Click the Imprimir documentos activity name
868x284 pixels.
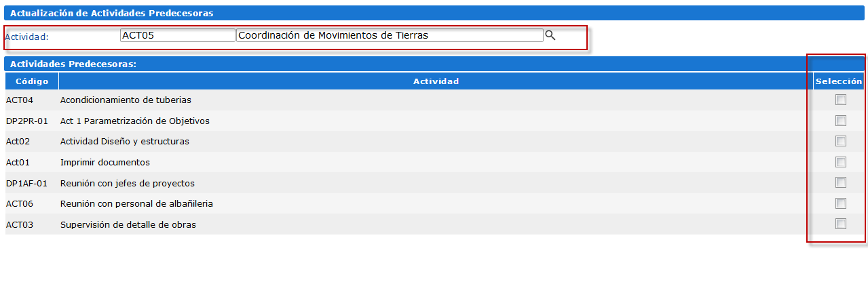pos(105,163)
